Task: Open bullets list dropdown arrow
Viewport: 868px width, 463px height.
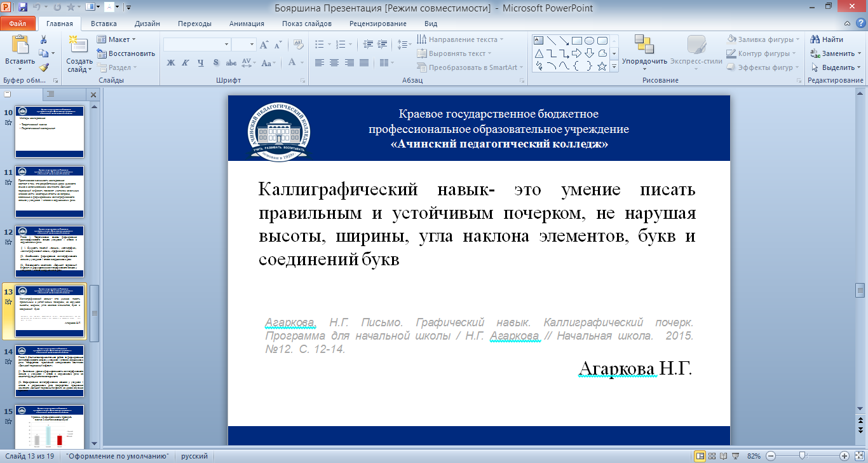Action: click(329, 45)
